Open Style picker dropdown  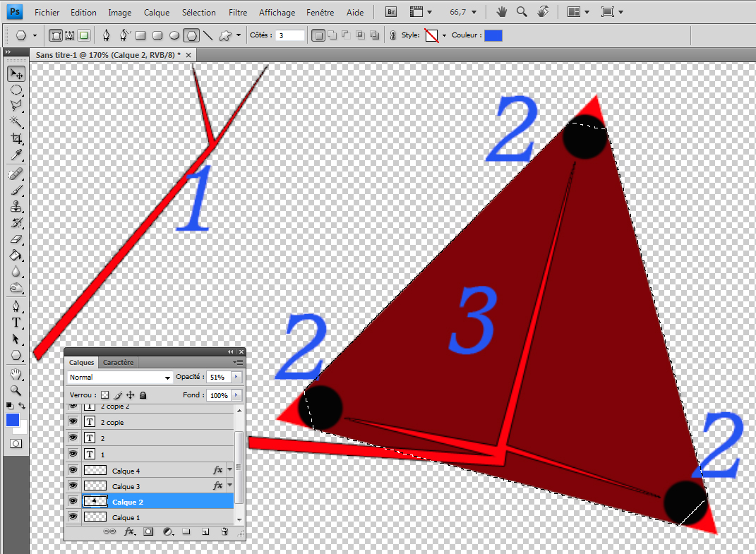[444, 35]
